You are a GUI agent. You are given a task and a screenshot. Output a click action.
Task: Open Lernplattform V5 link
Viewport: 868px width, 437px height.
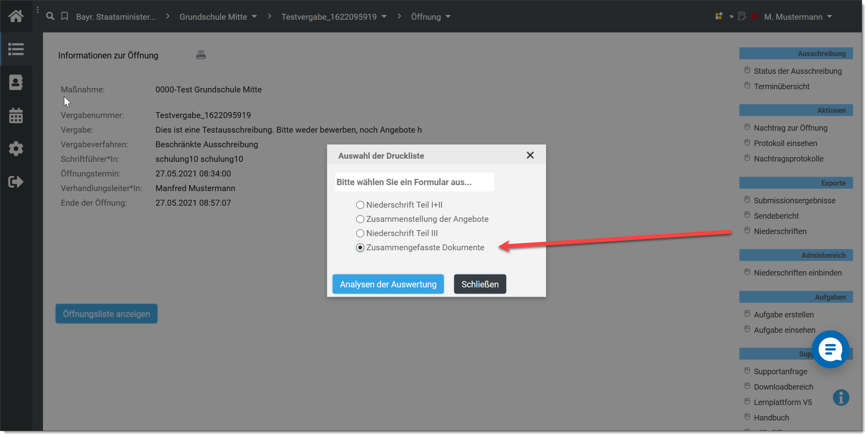(x=783, y=402)
